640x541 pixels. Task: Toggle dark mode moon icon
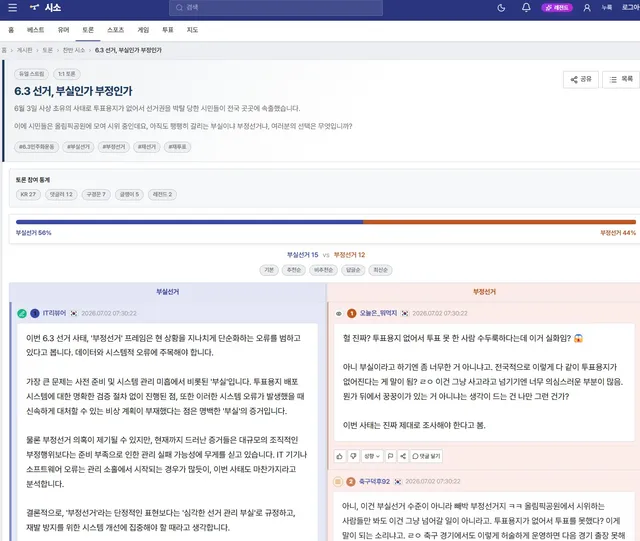tap(501, 7)
